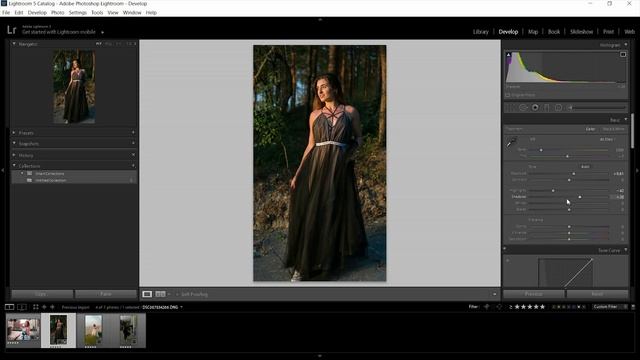Viewport: 640px width, 360px height.
Task: Select the Spot Removal tool
Action: pyautogui.click(x=523, y=108)
